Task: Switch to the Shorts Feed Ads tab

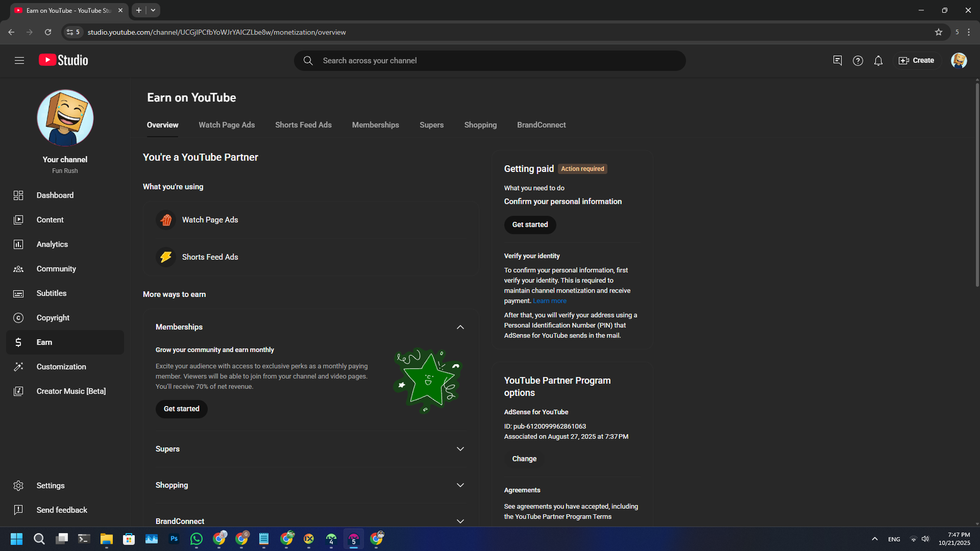Action: coord(303,125)
